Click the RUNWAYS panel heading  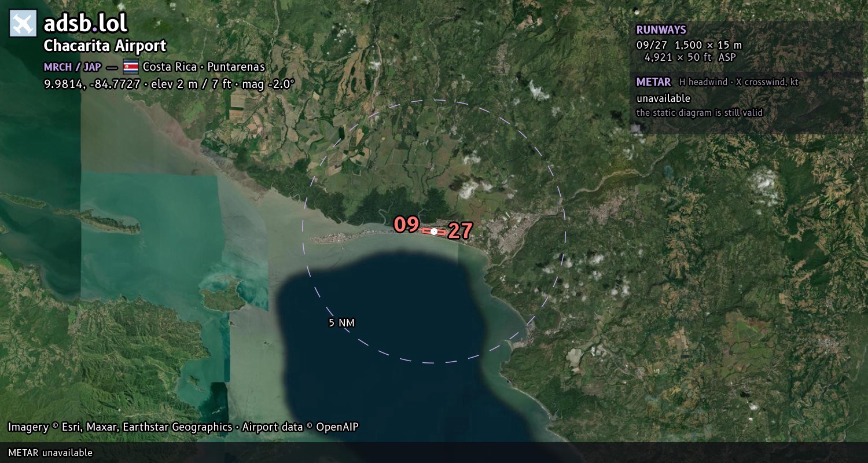click(x=661, y=30)
